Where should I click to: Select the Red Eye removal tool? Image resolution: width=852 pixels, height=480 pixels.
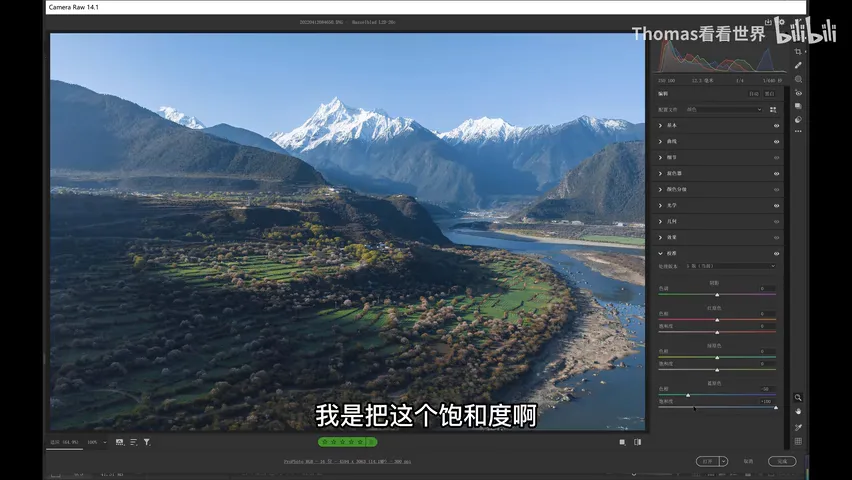[x=798, y=93]
